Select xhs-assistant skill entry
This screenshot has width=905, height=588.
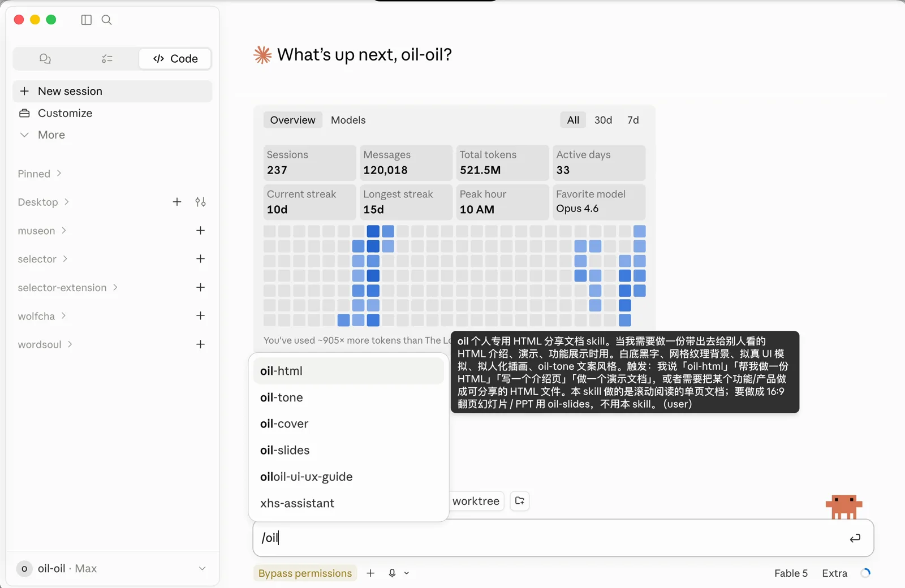pyautogui.click(x=348, y=503)
